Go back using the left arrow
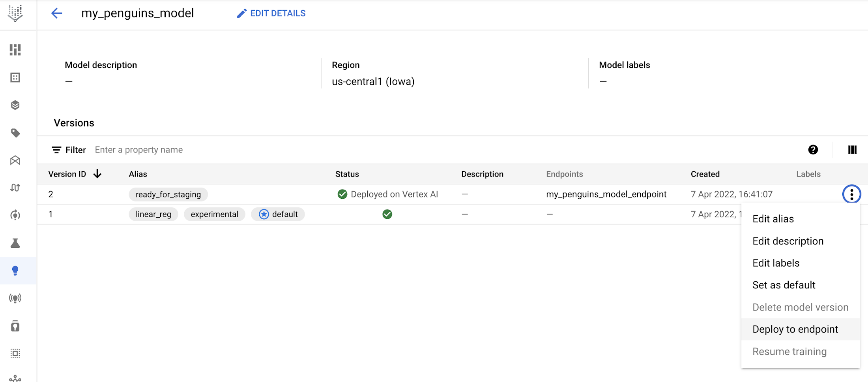This screenshot has height=382, width=868. point(57,13)
